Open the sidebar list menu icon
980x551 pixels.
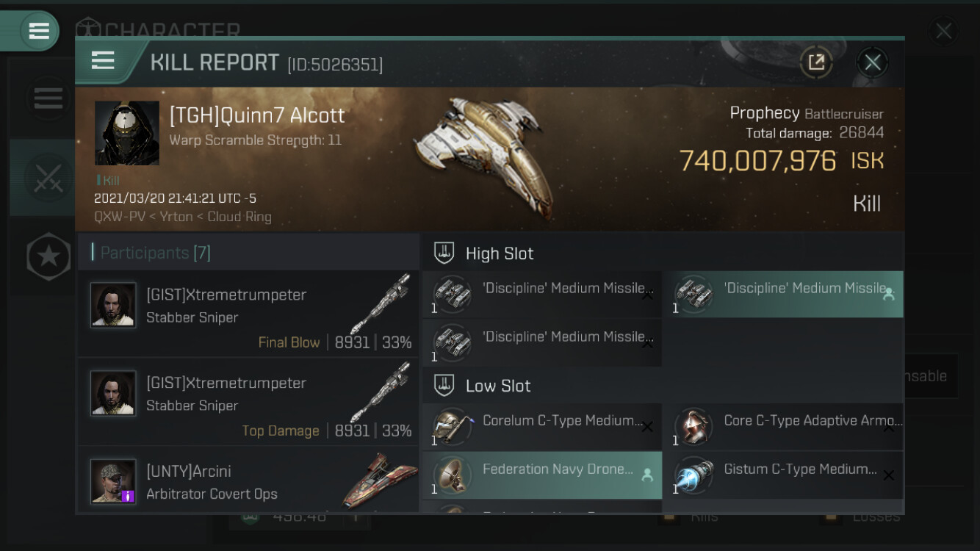point(48,98)
